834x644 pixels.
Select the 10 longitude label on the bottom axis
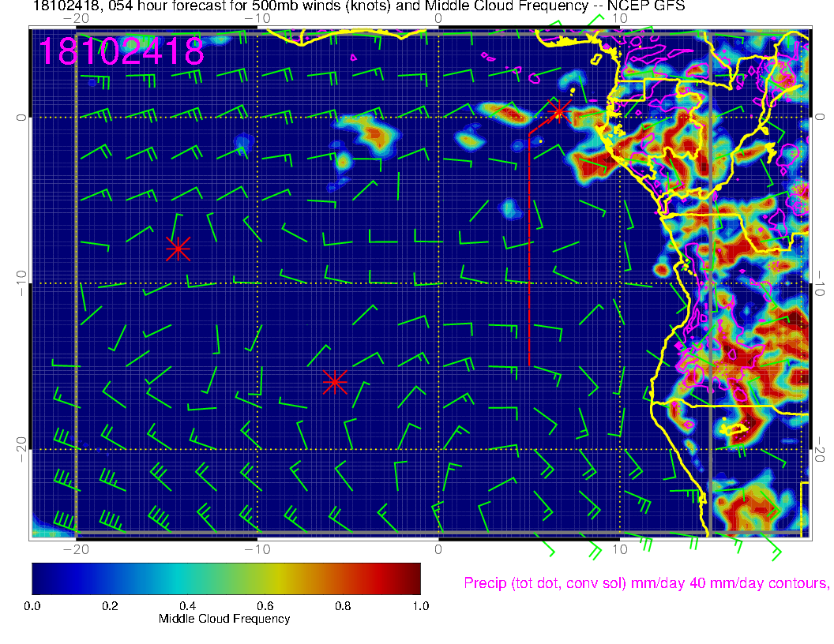click(x=620, y=549)
